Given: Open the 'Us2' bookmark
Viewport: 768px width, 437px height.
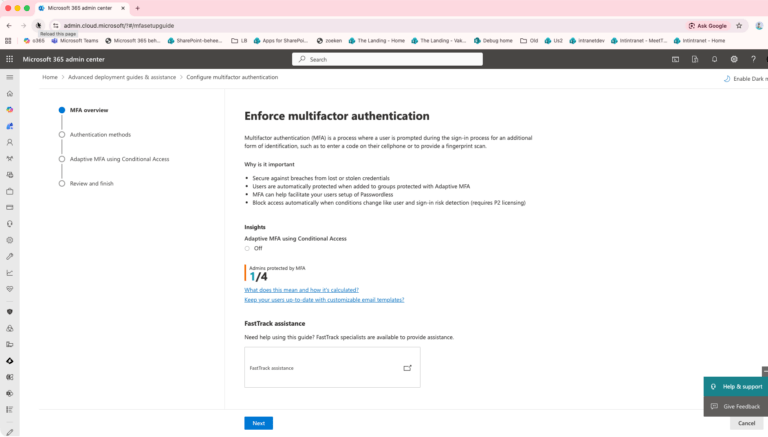Looking at the screenshot, I should (553, 41).
